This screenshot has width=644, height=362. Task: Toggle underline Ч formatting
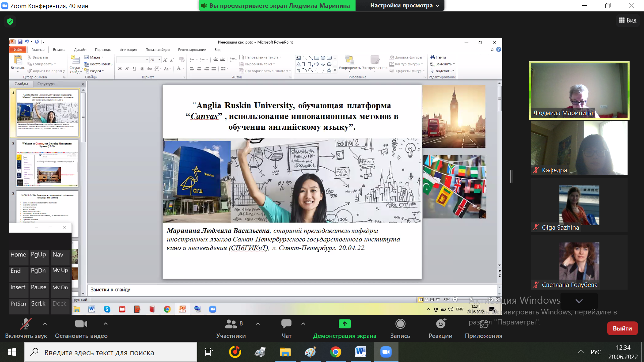[x=134, y=69]
